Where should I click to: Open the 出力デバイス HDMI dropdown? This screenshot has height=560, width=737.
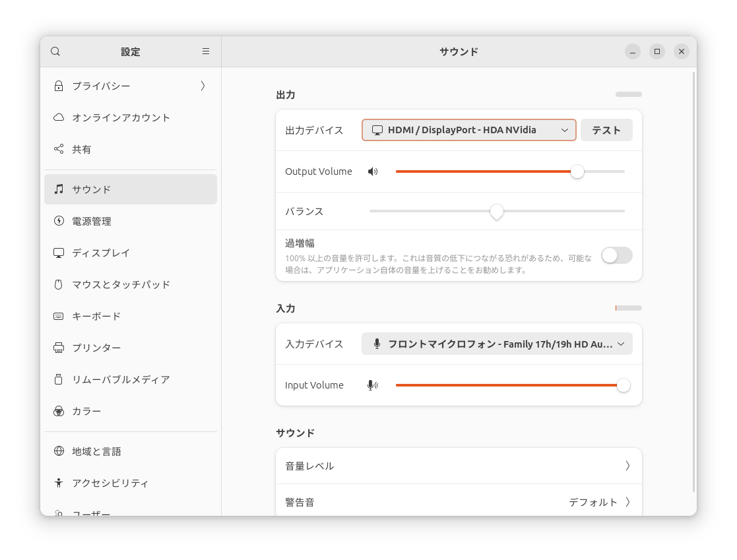point(468,130)
